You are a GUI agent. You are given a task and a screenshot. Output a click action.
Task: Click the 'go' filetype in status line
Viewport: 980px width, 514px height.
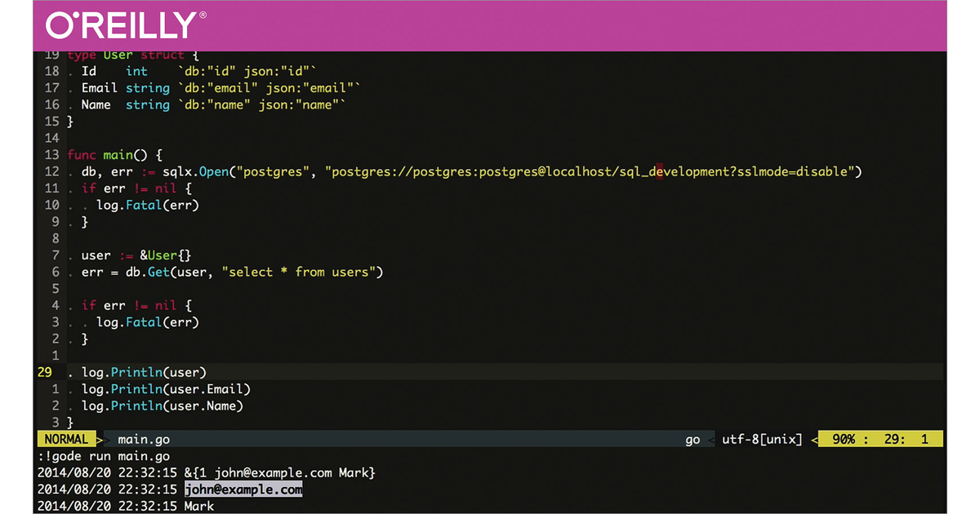tap(693, 440)
